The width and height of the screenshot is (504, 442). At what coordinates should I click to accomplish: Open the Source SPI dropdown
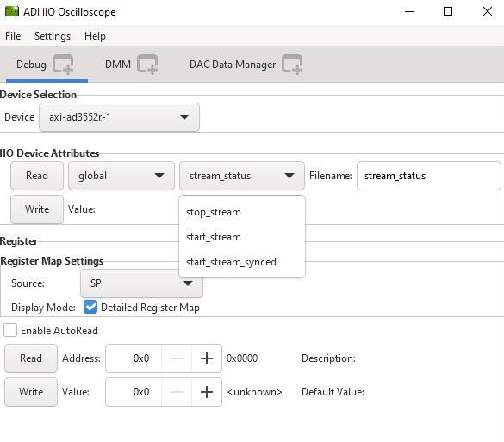pyautogui.click(x=141, y=283)
